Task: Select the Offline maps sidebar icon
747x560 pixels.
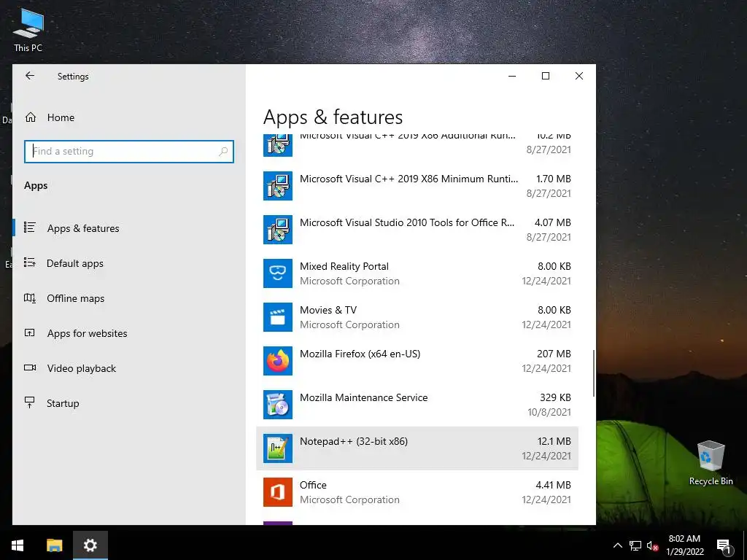Action: (x=29, y=298)
